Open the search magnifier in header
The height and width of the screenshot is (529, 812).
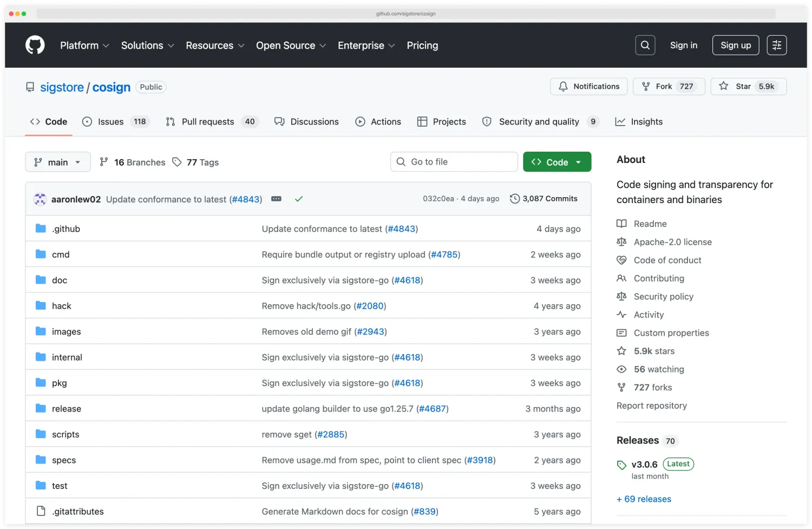click(645, 45)
